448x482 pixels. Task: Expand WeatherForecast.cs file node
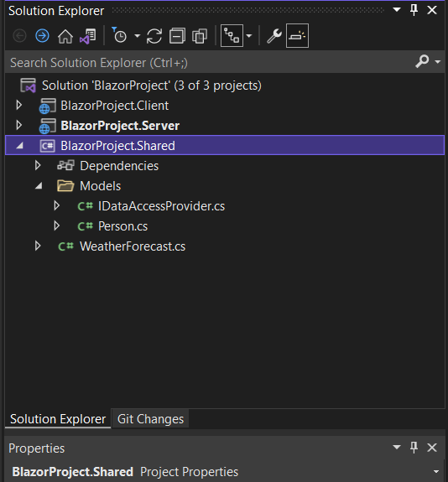point(38,246)
